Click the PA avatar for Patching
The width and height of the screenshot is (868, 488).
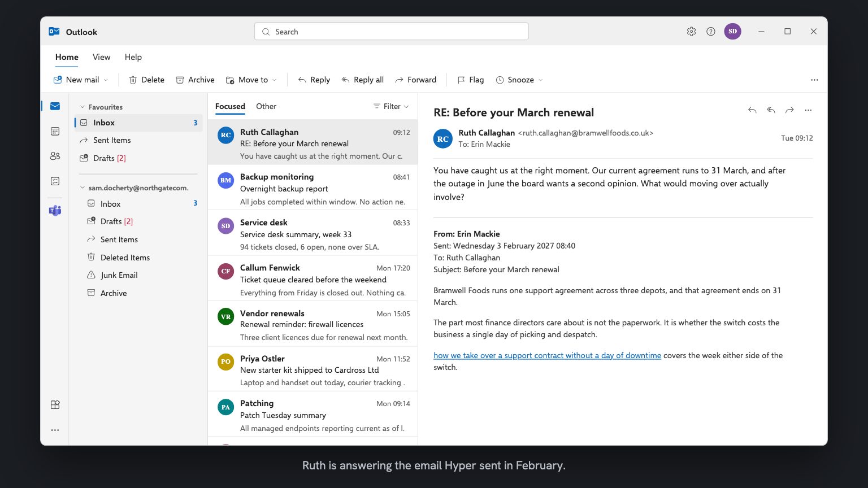[225, 407]
